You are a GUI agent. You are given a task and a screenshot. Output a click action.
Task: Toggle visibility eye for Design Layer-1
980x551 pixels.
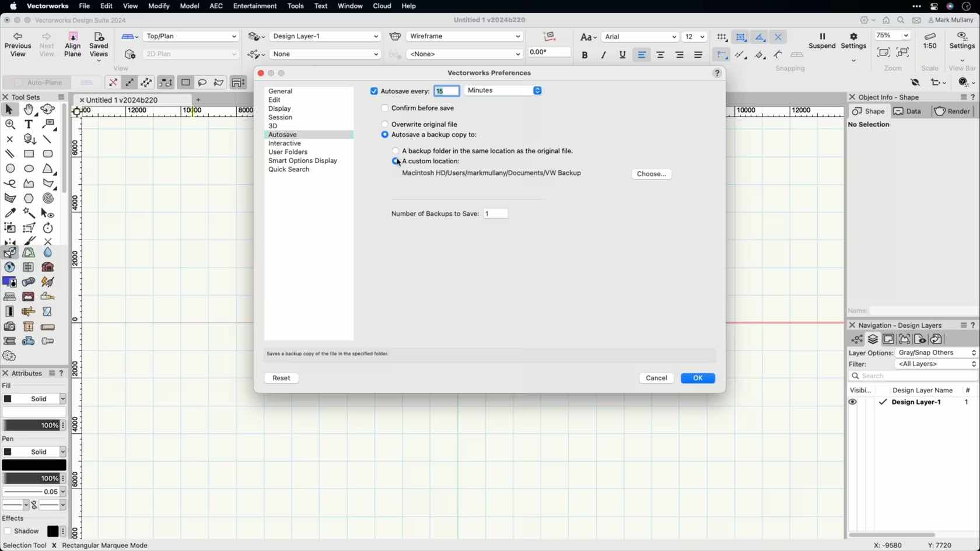click(852, 402)
